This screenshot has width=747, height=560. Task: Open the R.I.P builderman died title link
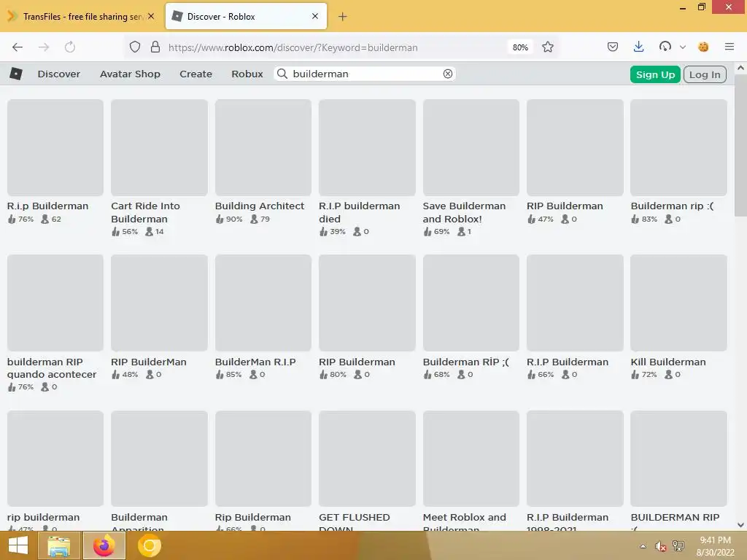click(x=359, y=212)
